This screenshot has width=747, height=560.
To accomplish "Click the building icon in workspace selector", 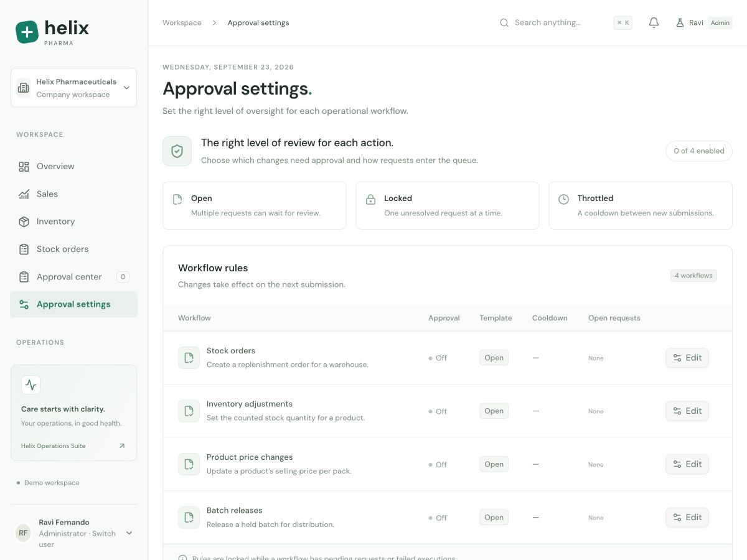I will click(x=24, y=88).
